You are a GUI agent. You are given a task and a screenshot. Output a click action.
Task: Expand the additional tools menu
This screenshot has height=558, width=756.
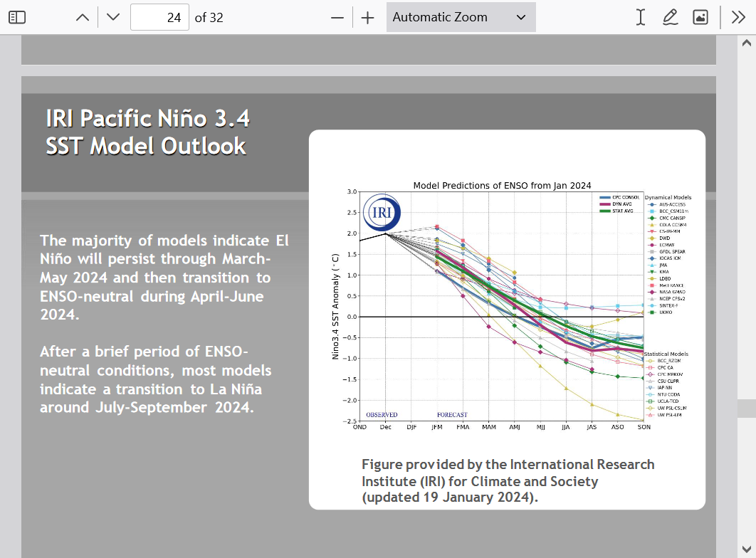click(738, 17)
